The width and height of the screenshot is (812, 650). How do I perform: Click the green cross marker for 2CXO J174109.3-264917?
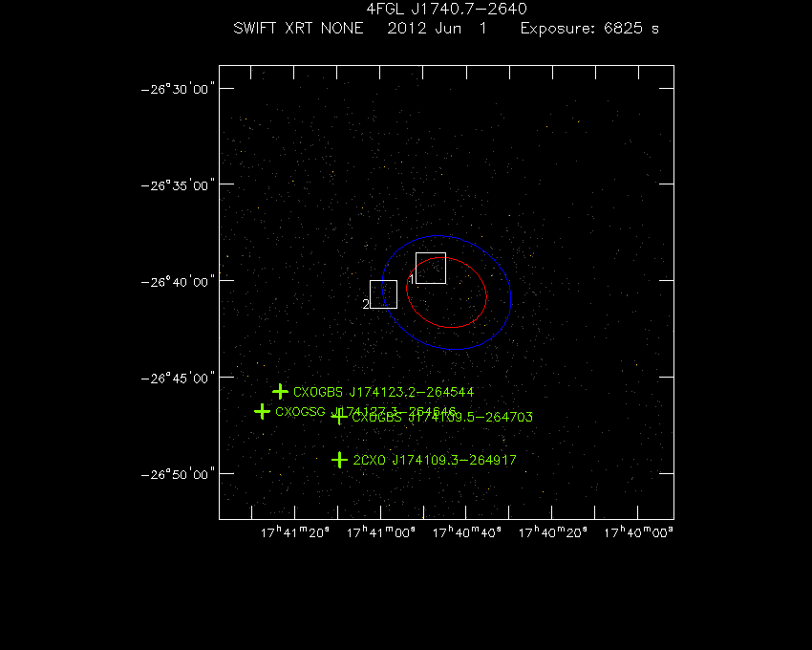339,460
